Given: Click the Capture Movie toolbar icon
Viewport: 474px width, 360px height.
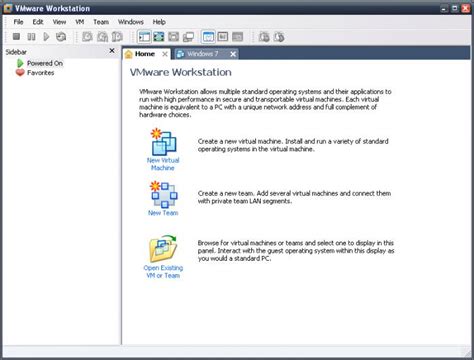Looking at the screenshot, I should pyautogui.click(x=264, y=37).
